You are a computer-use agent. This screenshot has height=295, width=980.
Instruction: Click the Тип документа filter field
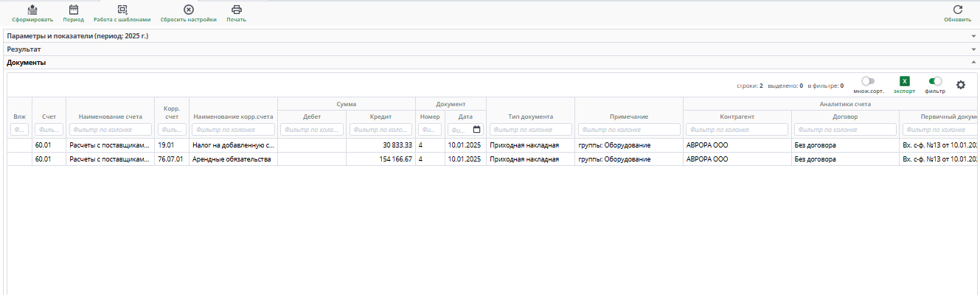coord(530,130)
